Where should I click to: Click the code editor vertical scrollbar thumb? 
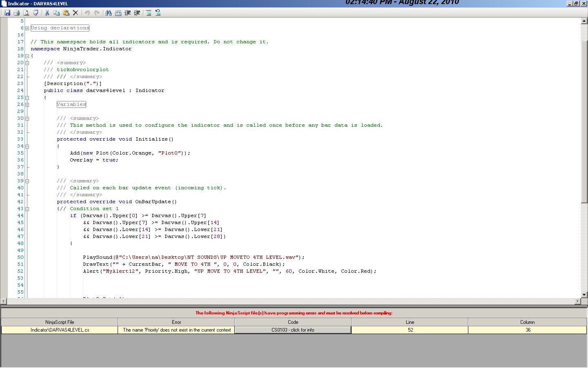[584, 121]
